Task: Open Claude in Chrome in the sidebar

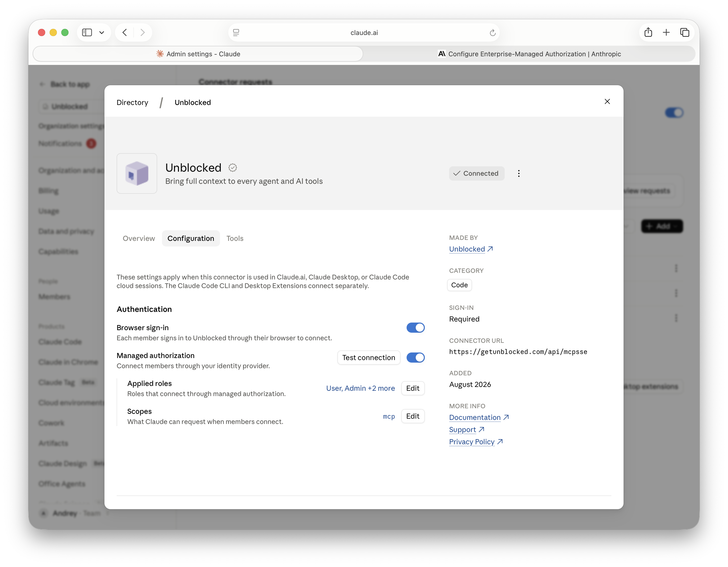Action: pyautogui.click(x=68, y=362)
